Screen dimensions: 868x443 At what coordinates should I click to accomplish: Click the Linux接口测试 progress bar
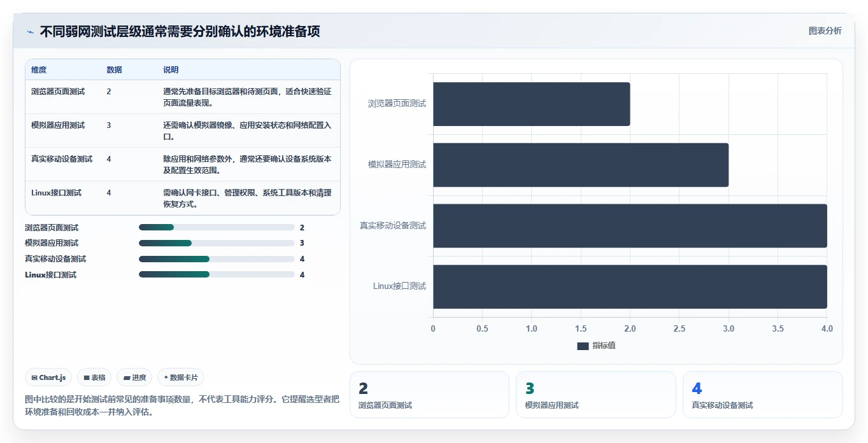point(217,274)
